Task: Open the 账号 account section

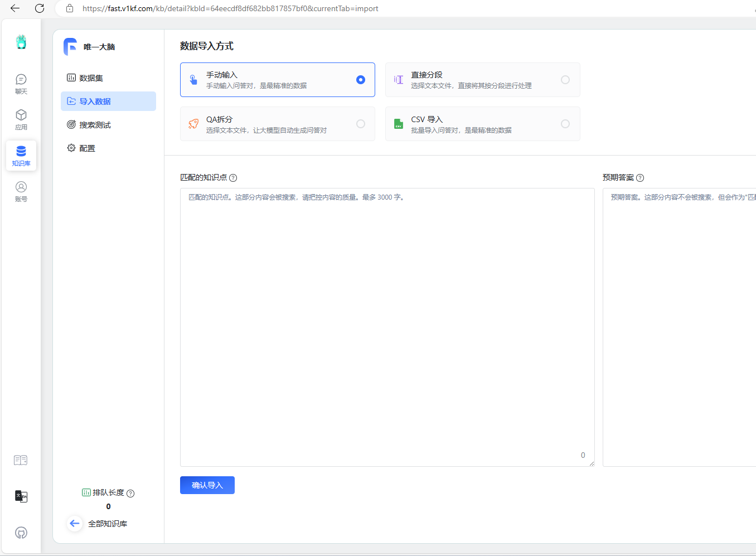Action: 21,192
